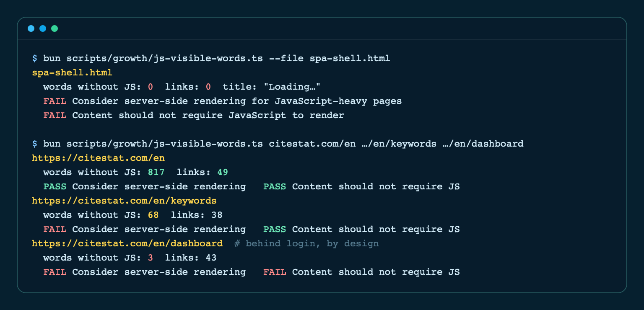Select the command ending in --file spa-shell.html
This screenshot has height=310, width=644.
[217, 58]
